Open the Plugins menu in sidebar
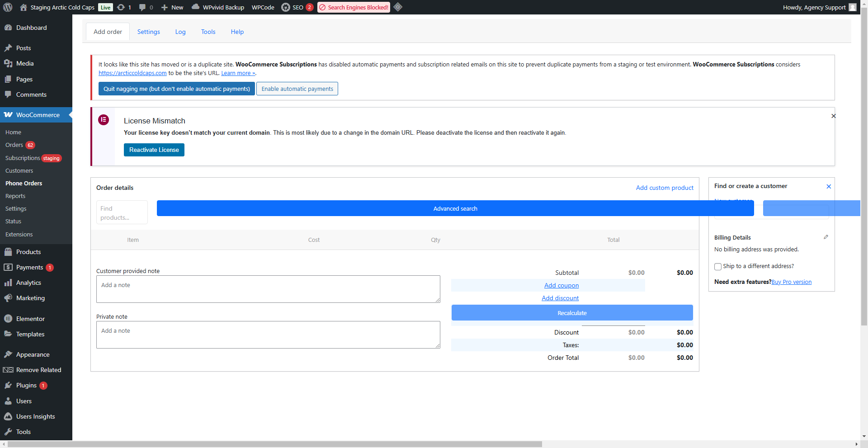This screenshot has height=448, width=868. (x=26, y=385)
